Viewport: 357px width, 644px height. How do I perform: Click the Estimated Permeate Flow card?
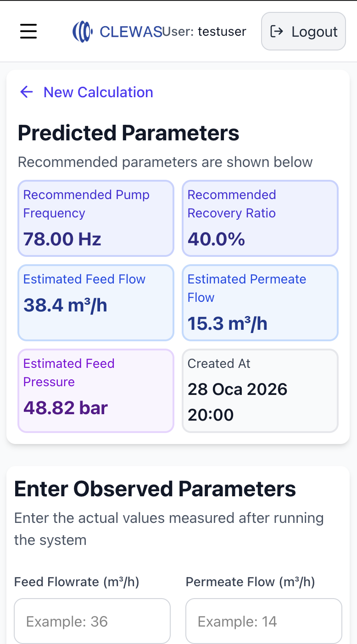pos(260,303)
